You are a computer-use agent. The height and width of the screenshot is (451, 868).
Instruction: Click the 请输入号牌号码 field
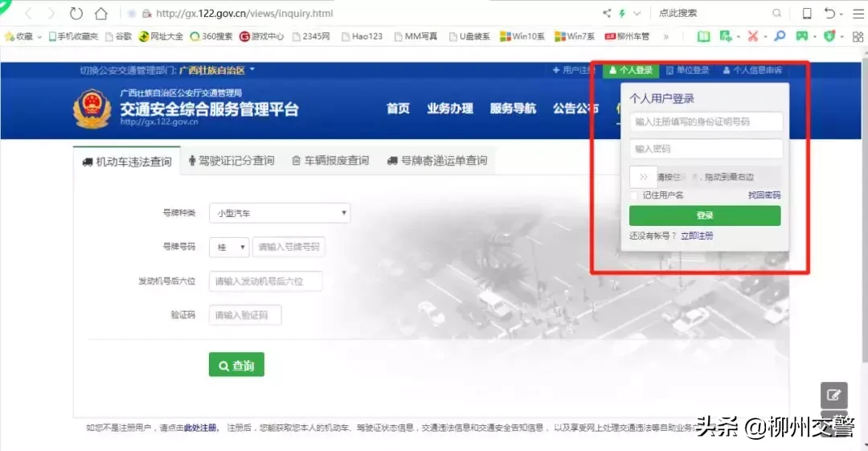point(289,247)
